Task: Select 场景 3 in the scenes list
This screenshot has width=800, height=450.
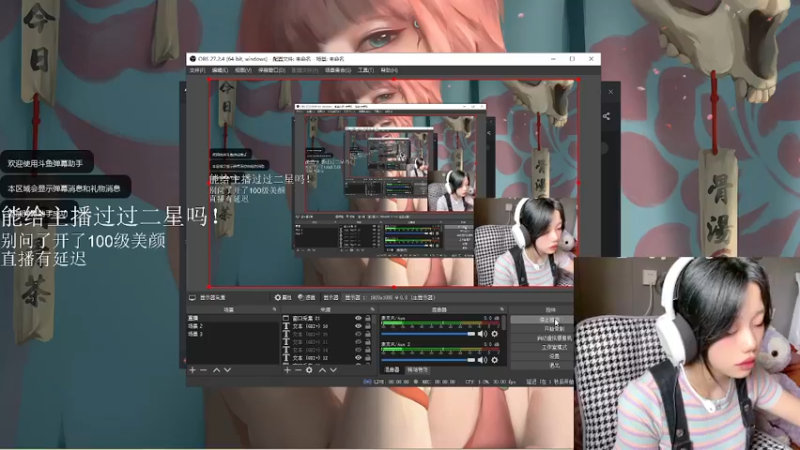Action: pyautogui.click(x=233, y=334)
